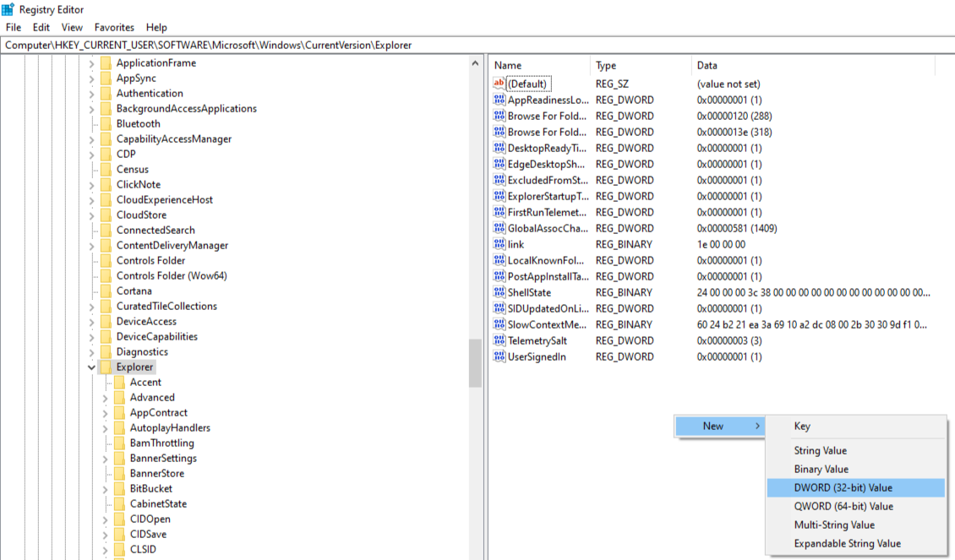
Task: Expand the DeviceAccess key
Action: coord(91,322)
